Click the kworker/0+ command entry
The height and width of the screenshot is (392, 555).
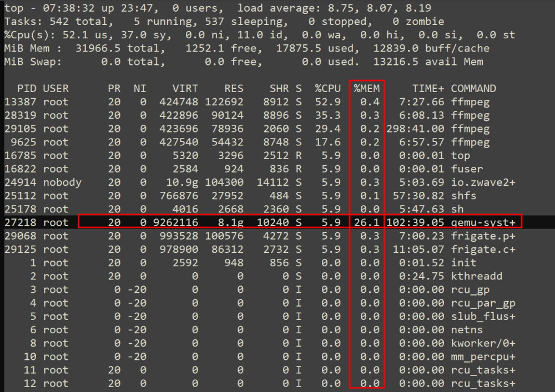coord(483,343)
